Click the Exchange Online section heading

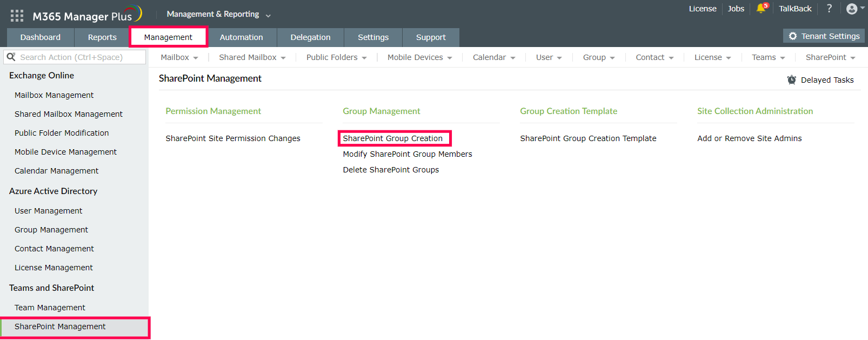click(x=42, y=76)
